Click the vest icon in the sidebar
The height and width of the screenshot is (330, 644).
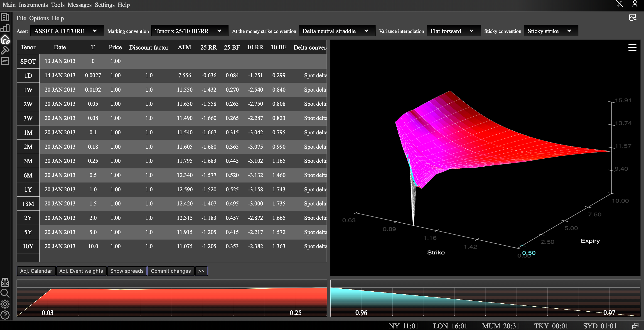pyautogui.click(x=5, y=282)
